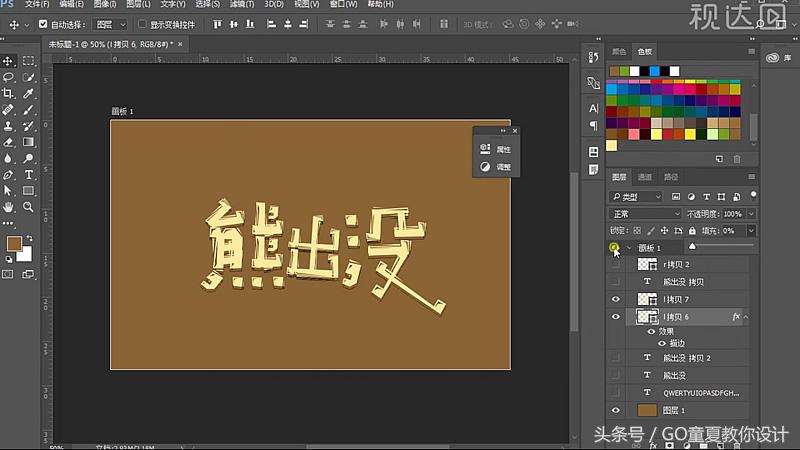Open the 3D(D) menu
The height and width of the screenshot is (450, 800).
click(274, 4)
